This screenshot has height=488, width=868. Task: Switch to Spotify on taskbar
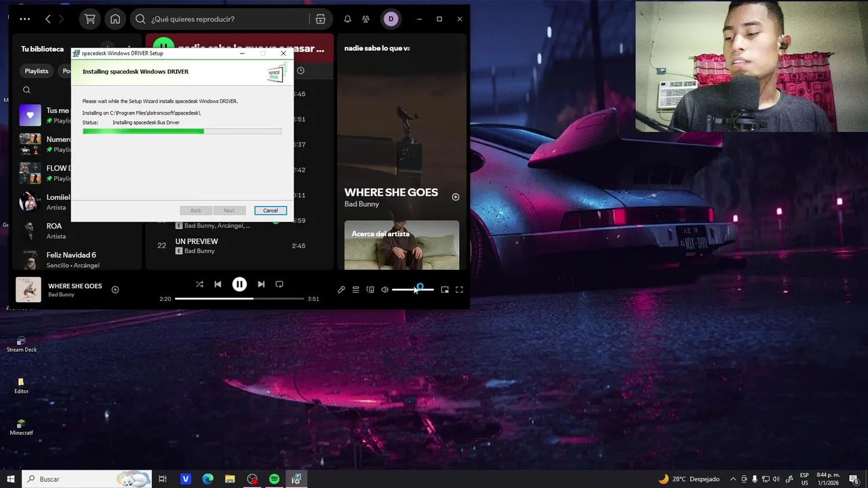coord(274,479)
